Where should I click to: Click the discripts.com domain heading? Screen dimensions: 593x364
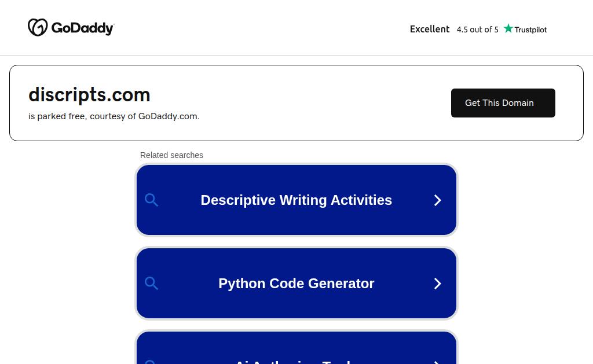[x=89, y=94]
